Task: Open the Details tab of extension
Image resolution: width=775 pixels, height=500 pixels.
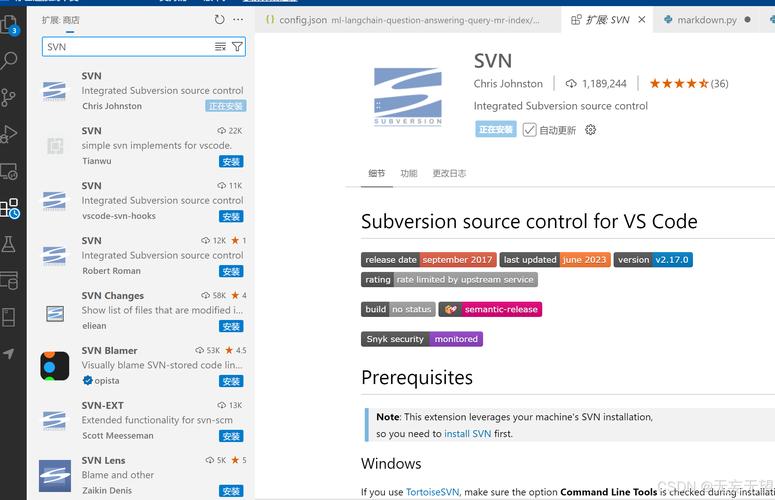Action: (x=377, y=173)
